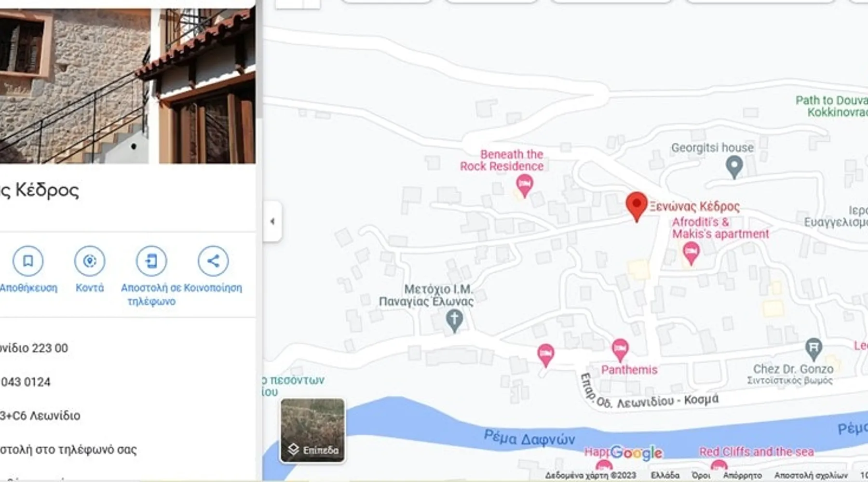Click the Red Cliffs and the sea label
Screen dimensions: 868x482
point(756,452)
